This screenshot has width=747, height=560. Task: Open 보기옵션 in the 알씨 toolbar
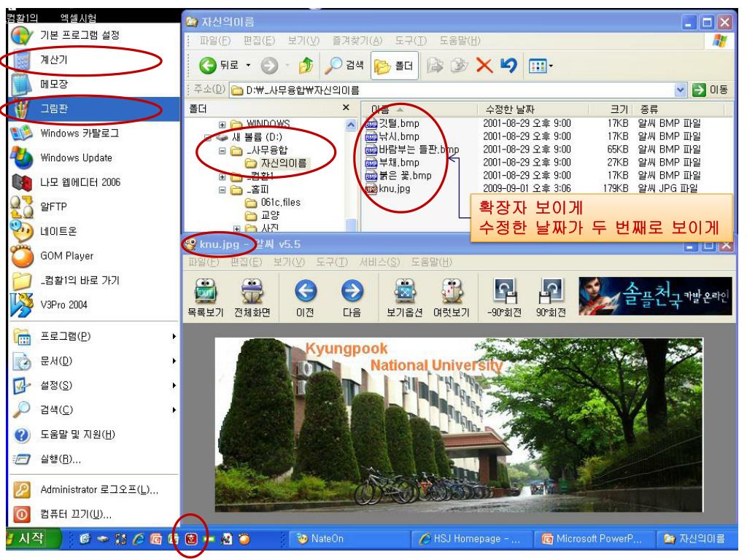point(404,298)
